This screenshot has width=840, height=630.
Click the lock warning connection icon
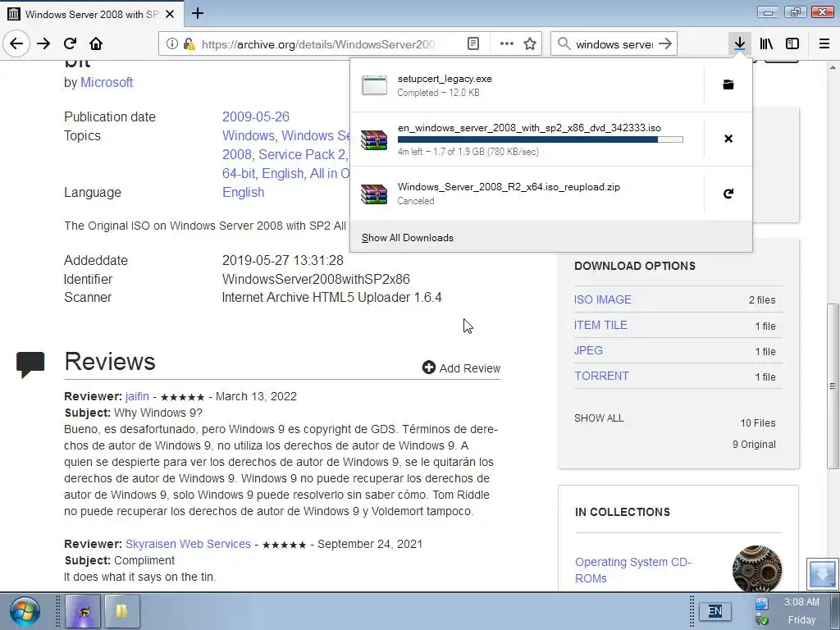[x=189, y=44]
